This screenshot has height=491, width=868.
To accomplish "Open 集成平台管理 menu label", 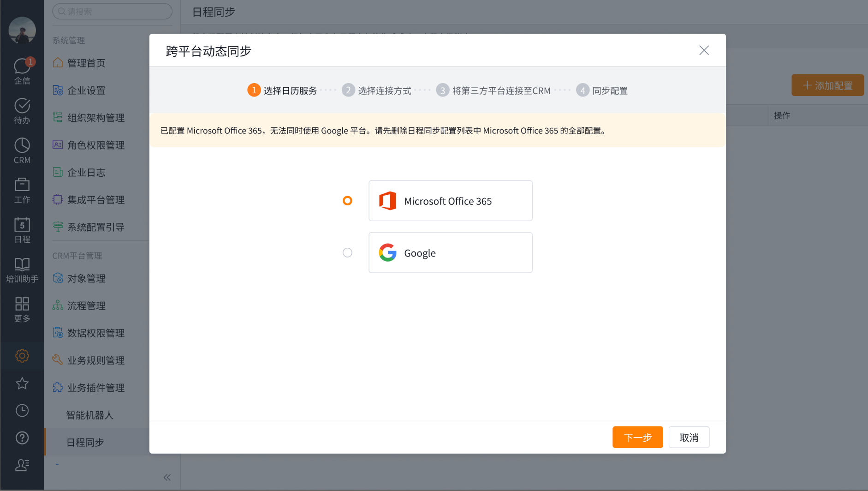I will point(96,200).
